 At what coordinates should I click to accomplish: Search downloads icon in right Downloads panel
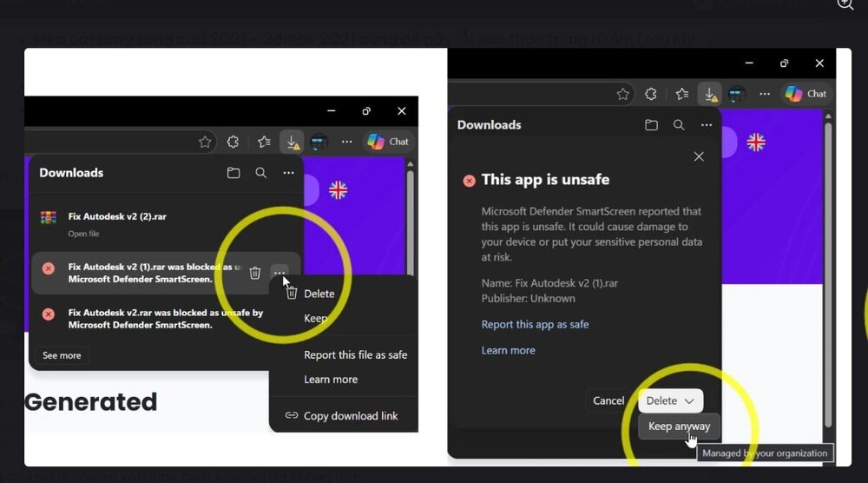pos(679,125)
